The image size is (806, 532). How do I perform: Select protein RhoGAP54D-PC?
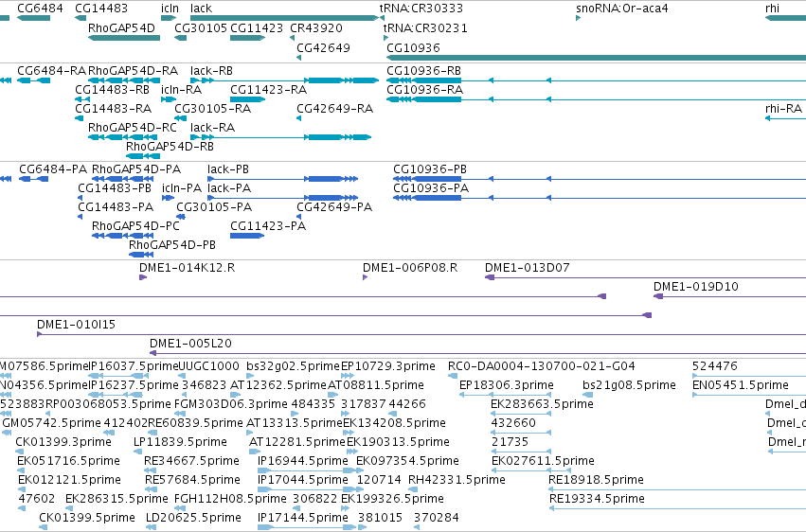pos(135,226)
